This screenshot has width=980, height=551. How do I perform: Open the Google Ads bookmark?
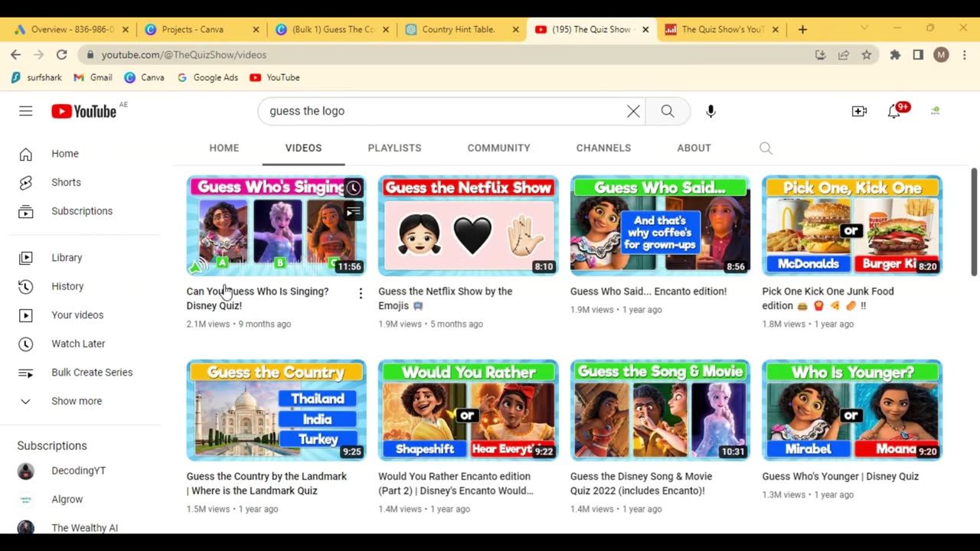coord(207,77)
